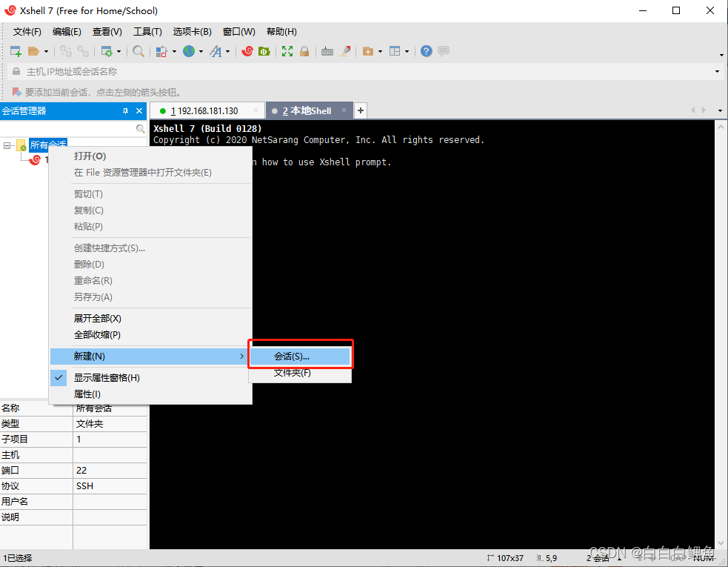The height and width of the screenshot is (567, 728).
Task: Click SSH protocol value cell
Action: [x=110, y=486]
